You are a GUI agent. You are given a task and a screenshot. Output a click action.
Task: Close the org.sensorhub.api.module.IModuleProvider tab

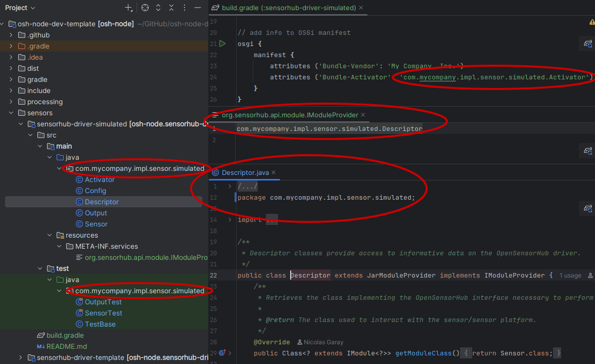(x=363, y=115)
